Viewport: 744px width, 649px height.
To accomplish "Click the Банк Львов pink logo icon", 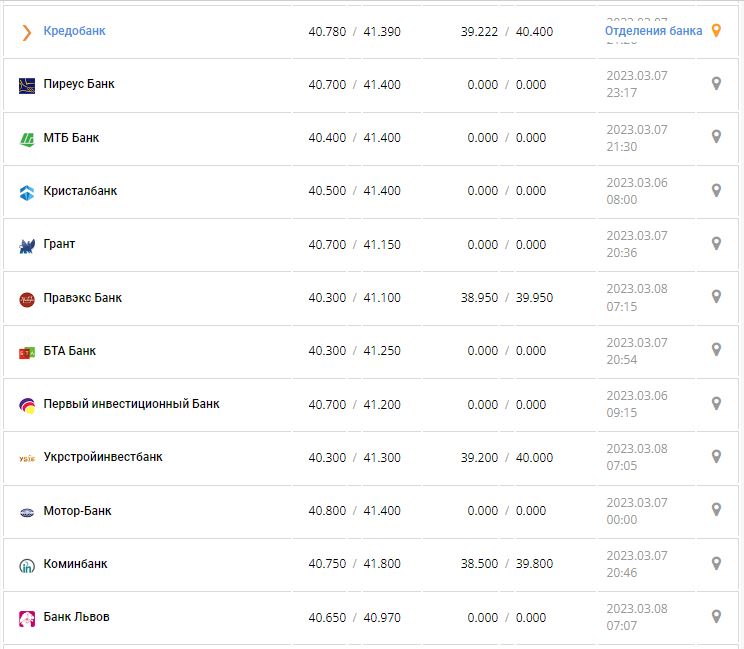I will 27,618.
